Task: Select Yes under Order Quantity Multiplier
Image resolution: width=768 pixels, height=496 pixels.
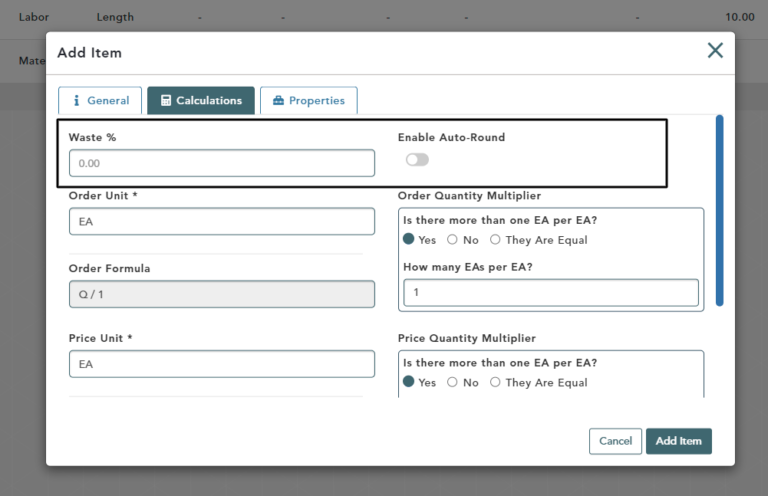Action: point(408,239)
